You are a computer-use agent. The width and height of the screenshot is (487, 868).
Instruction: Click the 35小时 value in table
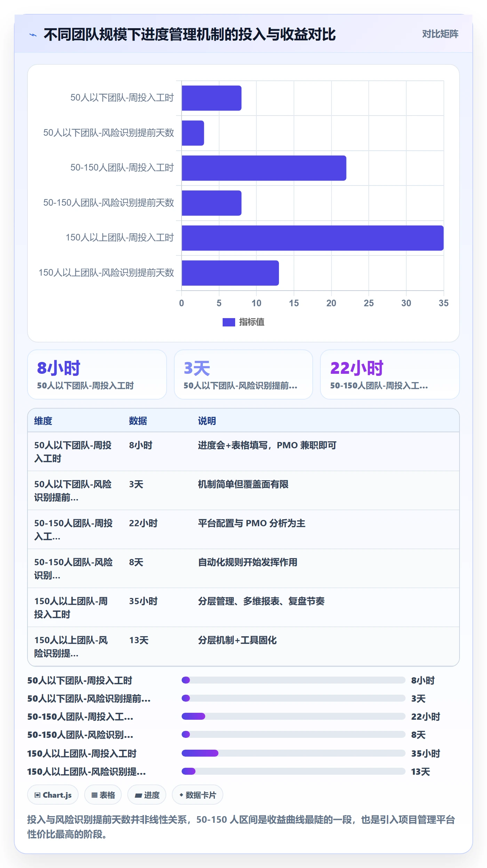click(143, 601)
